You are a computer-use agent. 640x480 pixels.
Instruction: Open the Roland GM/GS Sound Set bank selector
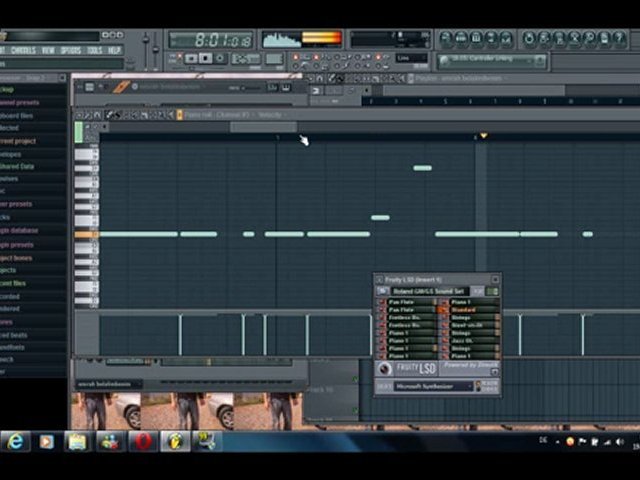(x=430, y=291)
